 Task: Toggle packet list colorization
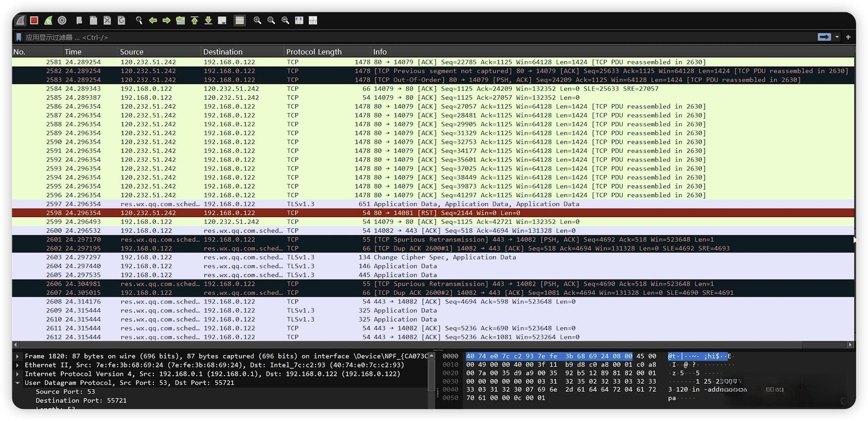239,20
